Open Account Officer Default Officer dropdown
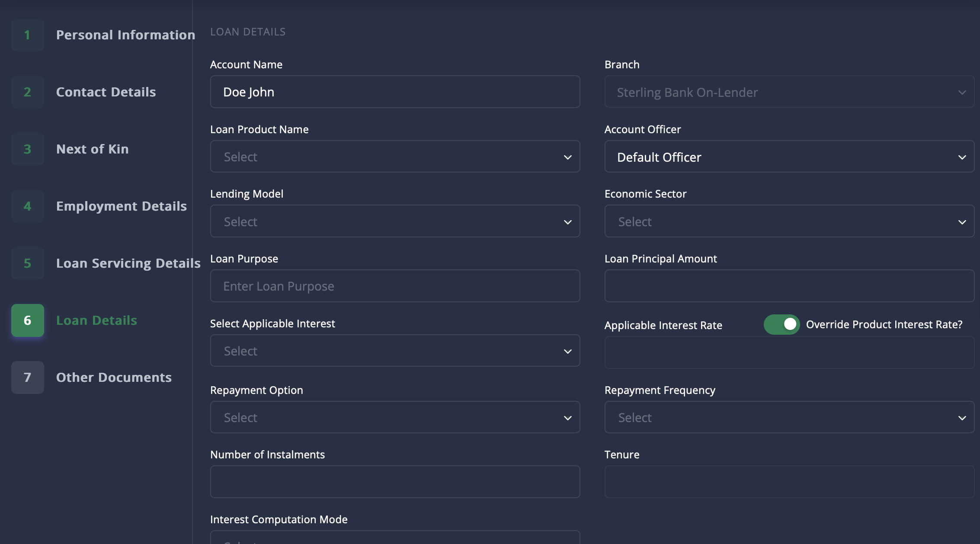980x544 pixels. pyautogui.click(x=789, y=157)
